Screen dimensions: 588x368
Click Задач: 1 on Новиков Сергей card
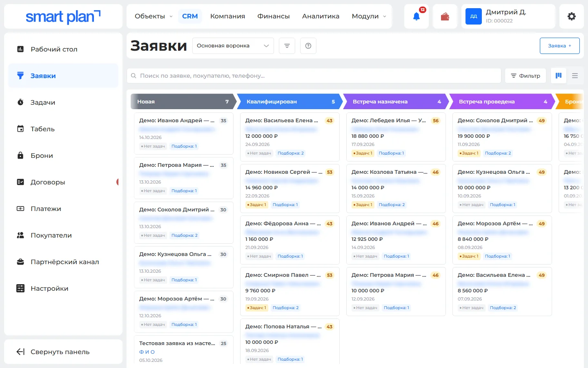click(x=256, y=205)
